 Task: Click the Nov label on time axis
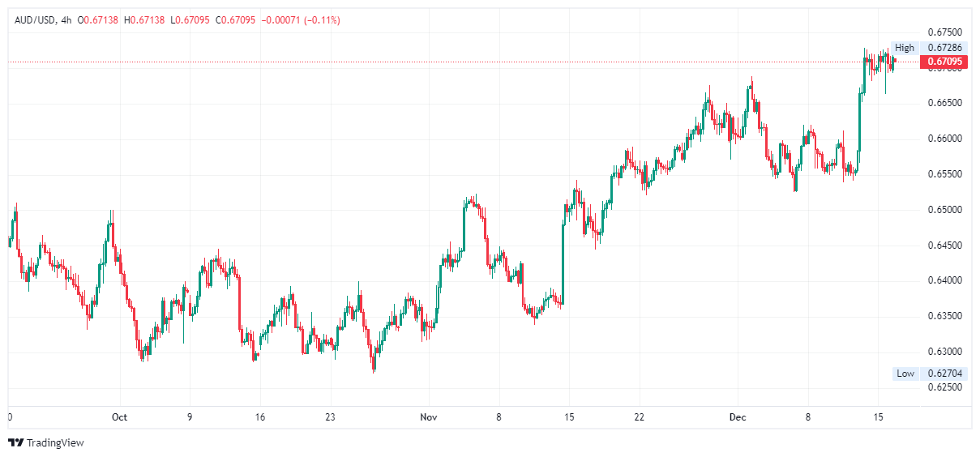[x=429, y=417]
